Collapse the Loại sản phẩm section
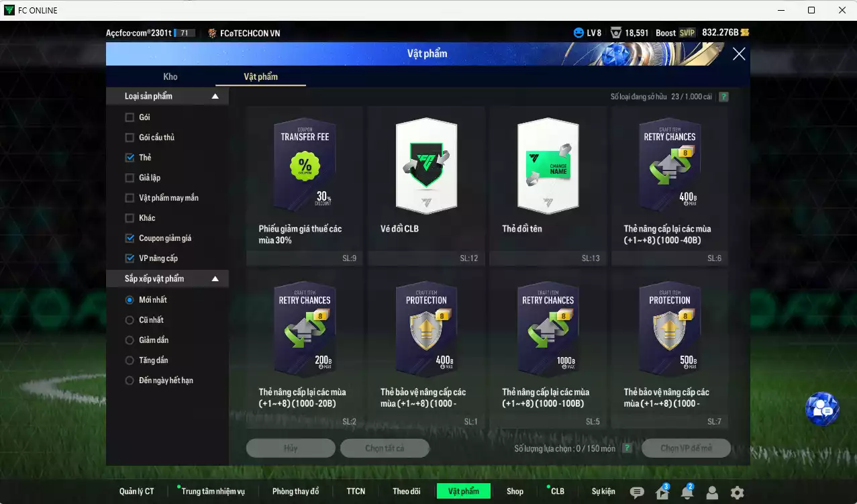 [x=215, y=97]
